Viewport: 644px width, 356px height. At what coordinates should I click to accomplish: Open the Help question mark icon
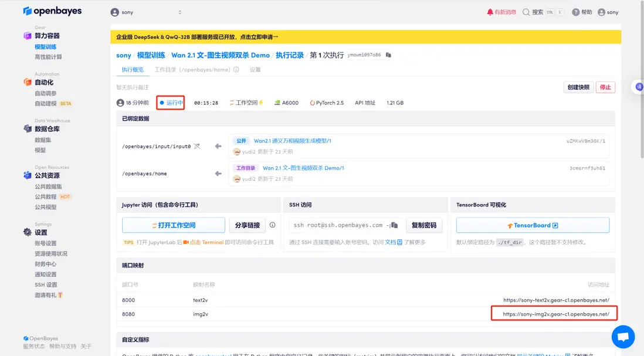pos(576,12)
